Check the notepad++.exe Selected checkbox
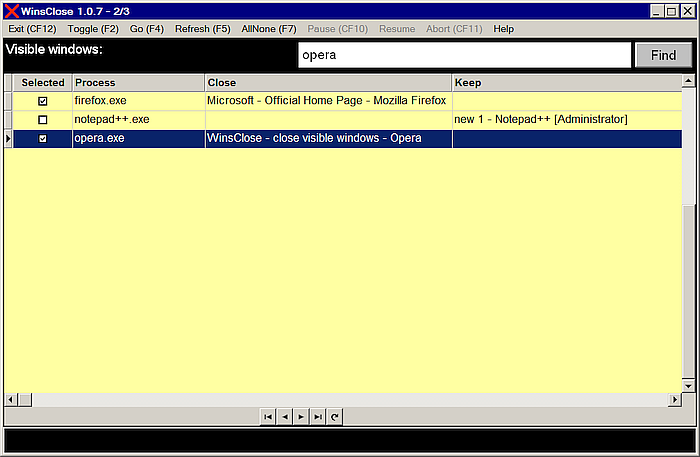The width and height of the screenshot is (700, 457). (x=42, y=120)
